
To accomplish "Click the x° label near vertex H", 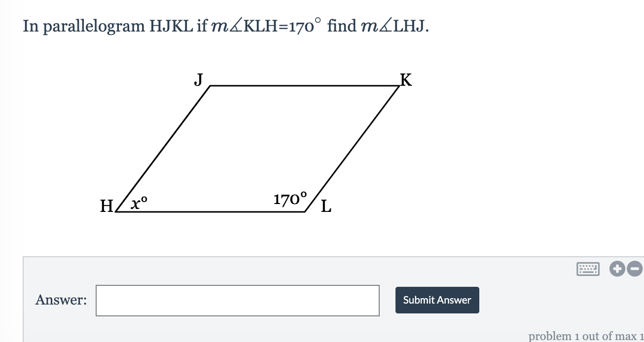I will point(139,203).
